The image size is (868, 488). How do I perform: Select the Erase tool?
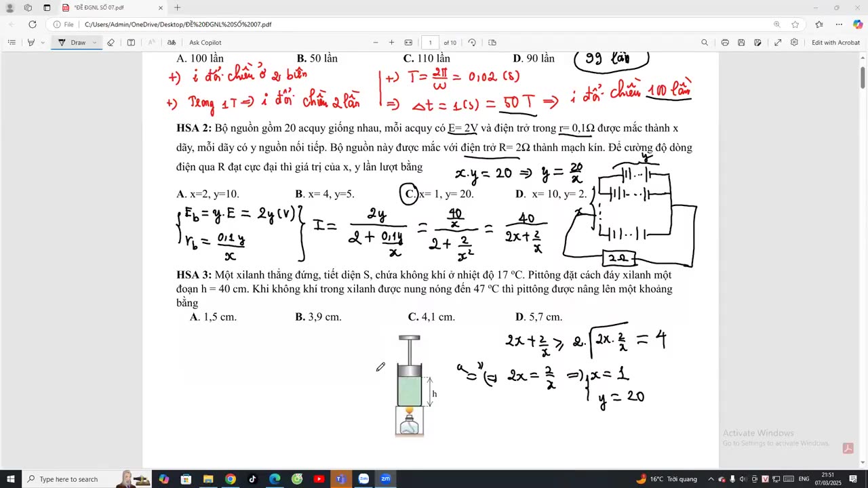pyautogui.click(x=111, y=42)
